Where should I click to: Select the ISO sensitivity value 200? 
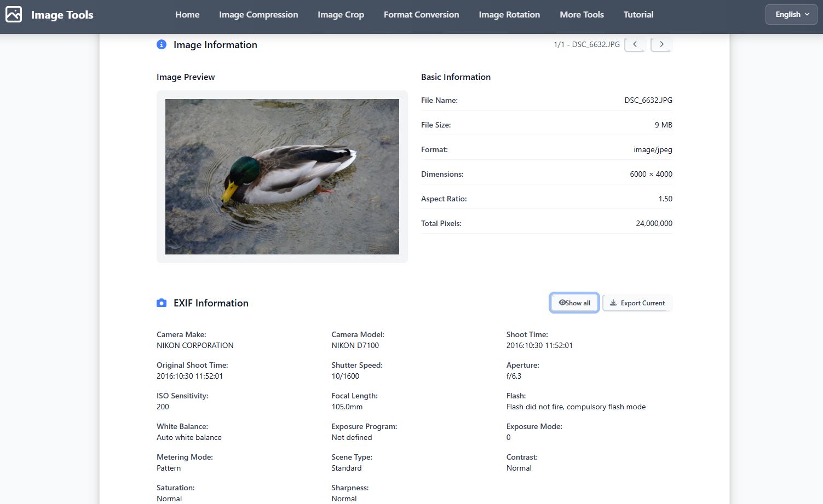(x=163, y=407)
